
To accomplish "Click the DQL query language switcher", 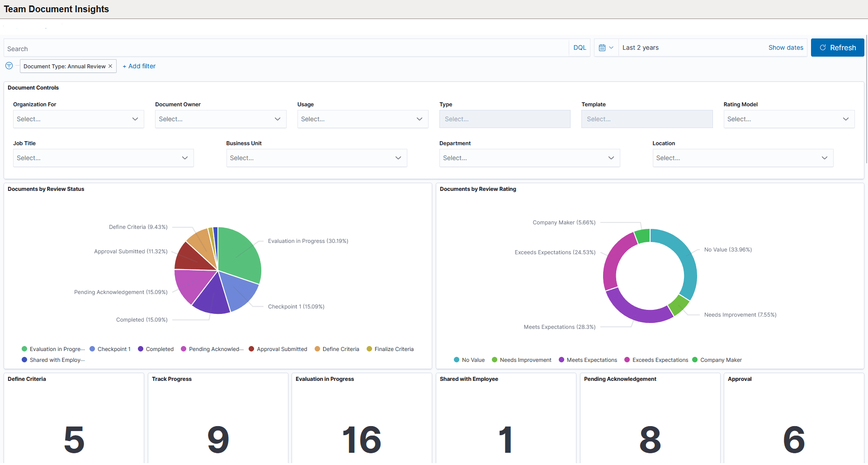I will (579, 47).
